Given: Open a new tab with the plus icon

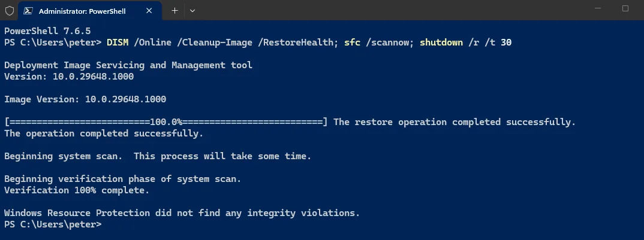Looking at the screenshot, I should 174,11.
